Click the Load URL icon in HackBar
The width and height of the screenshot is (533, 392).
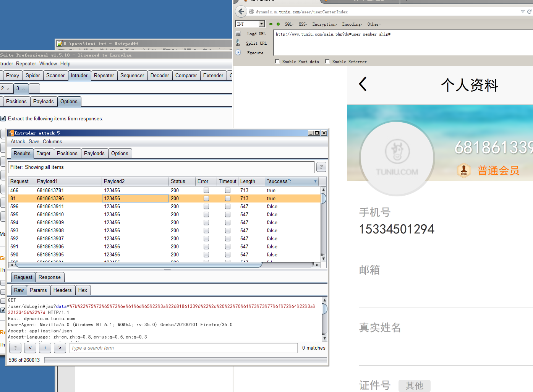point(238,34)
